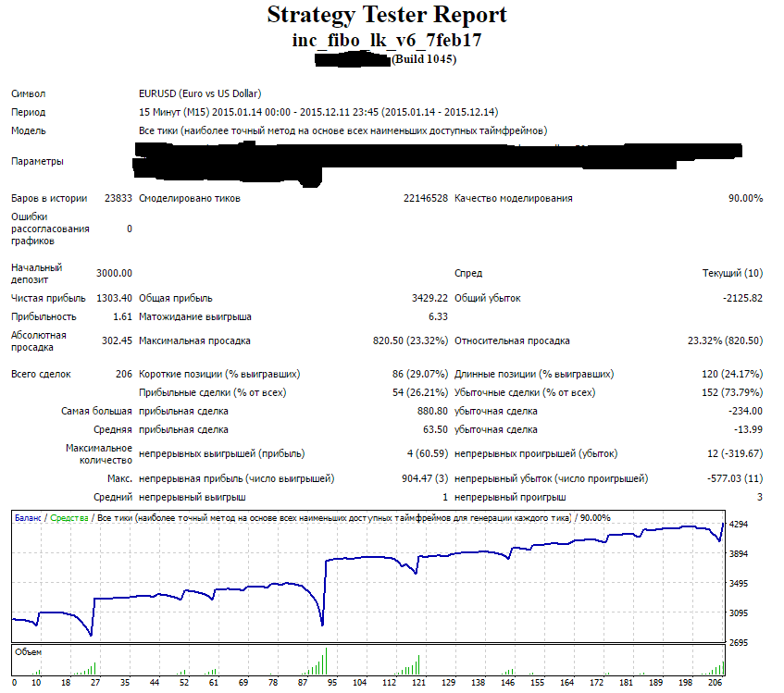The image size is (784, 693).
Task: Click the absolute drawdown value 302.45
Action: (x=117, y=340)
